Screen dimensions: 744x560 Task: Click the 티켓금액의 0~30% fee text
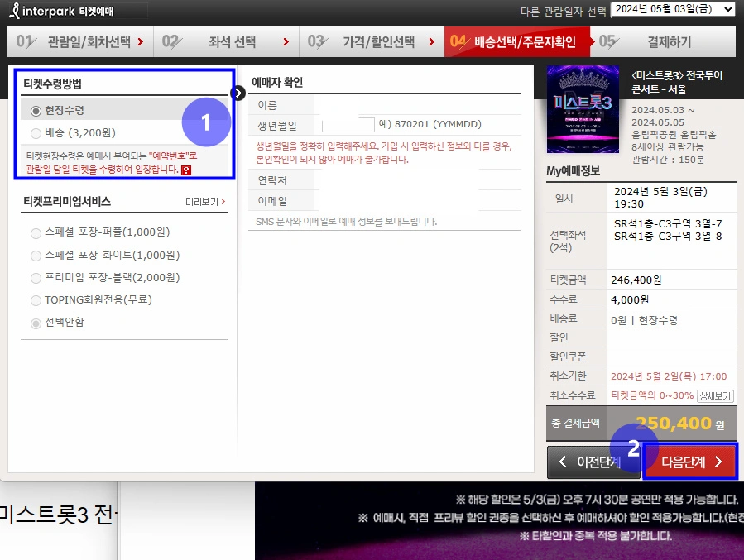click(652, 395)
